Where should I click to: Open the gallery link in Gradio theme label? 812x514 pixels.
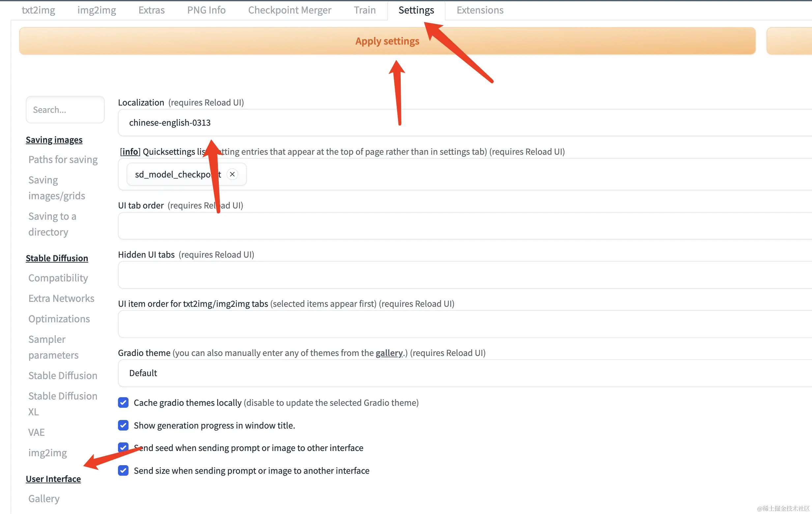tap(389, 353)
